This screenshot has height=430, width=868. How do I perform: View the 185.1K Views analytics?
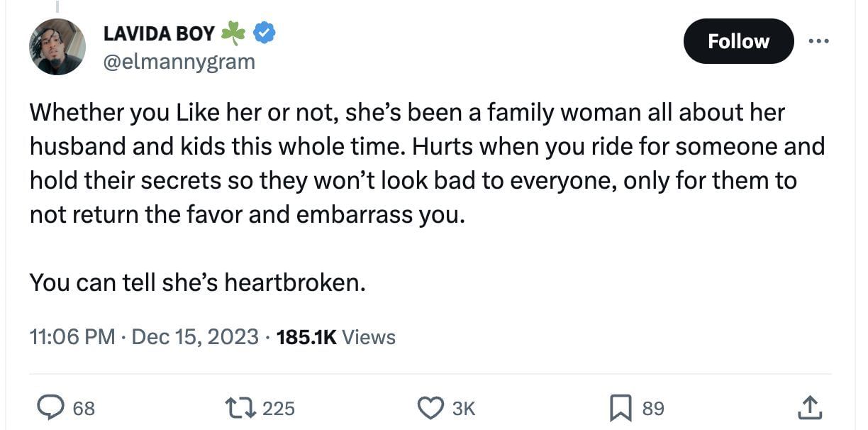click(336, 336)
